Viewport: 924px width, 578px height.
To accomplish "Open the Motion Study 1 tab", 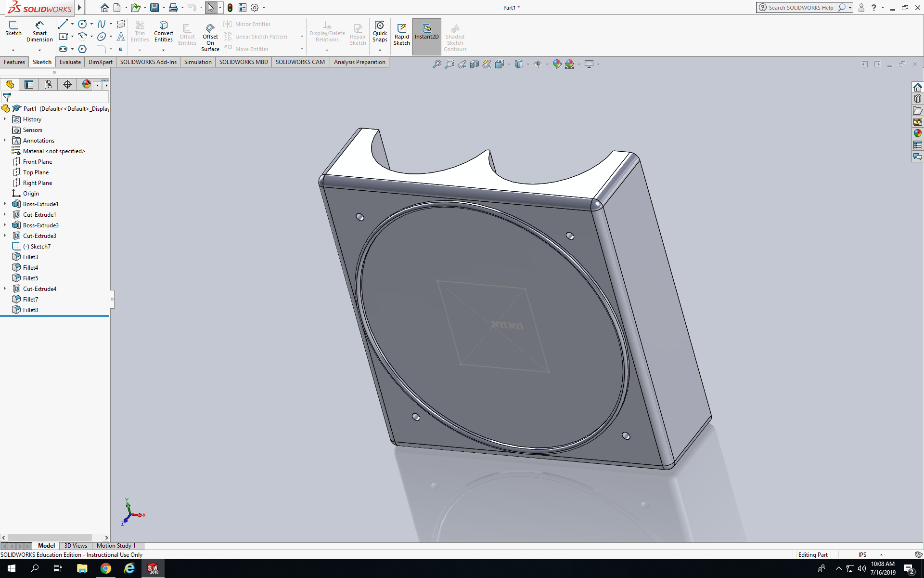I will [116, 546].
